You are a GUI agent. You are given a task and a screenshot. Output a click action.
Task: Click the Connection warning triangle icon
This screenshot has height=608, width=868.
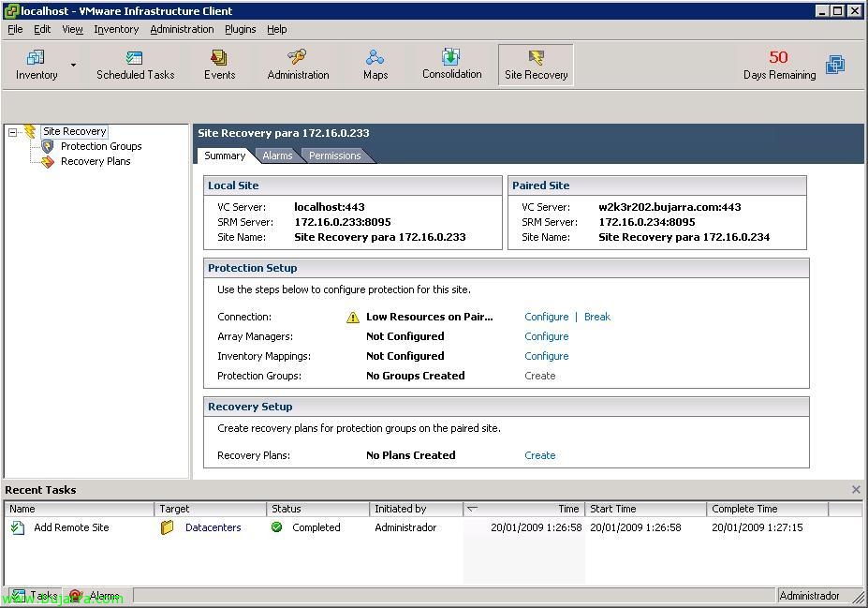[x=353, y=318]
